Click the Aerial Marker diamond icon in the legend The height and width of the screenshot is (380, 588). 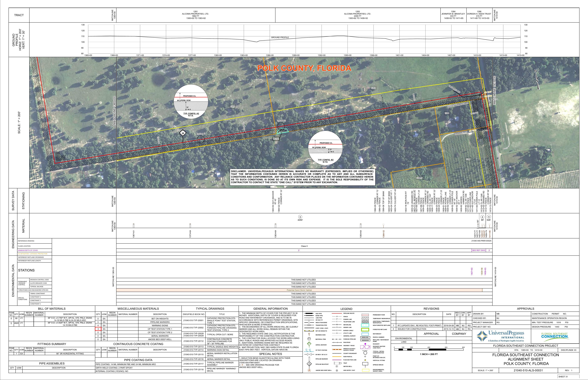click(x=309, y=344)
